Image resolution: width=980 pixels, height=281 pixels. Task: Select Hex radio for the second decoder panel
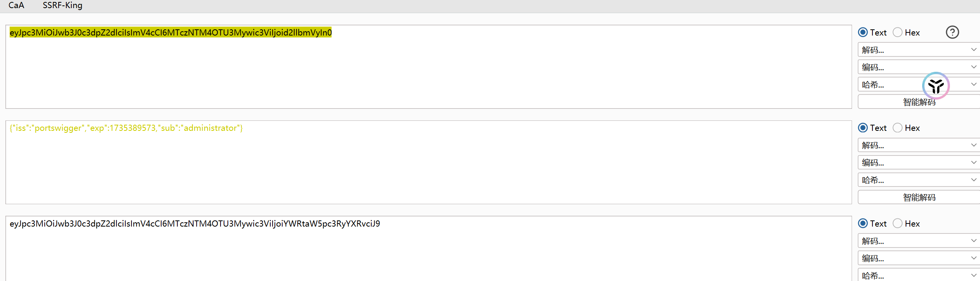[897, 128]
